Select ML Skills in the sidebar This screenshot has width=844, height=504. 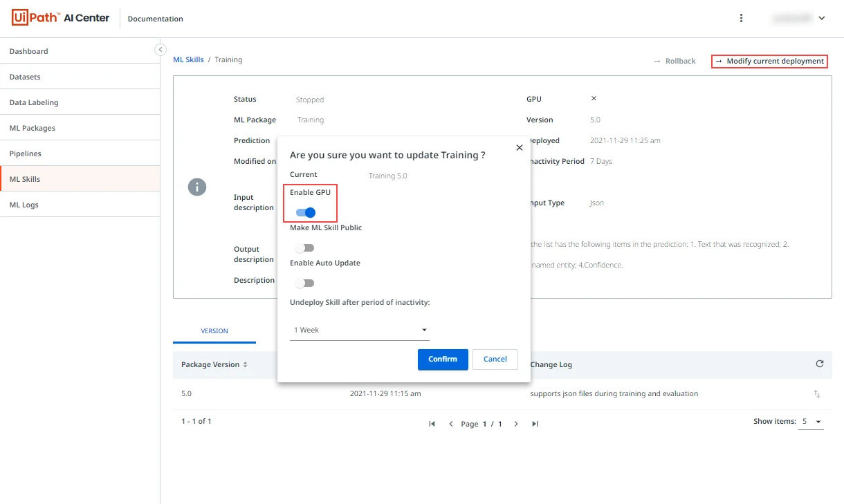tap(80, 179)
